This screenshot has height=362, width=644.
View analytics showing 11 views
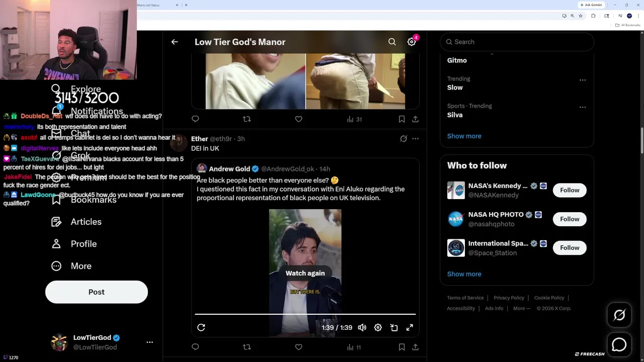coord(354,347)
